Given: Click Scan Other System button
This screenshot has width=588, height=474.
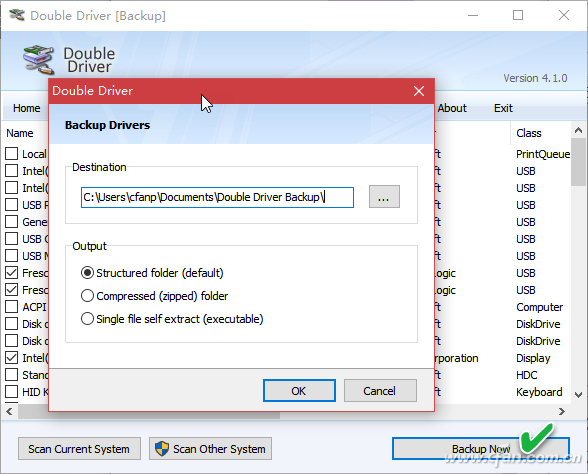Looking at the screenshot, I should [x=210, y=448].
